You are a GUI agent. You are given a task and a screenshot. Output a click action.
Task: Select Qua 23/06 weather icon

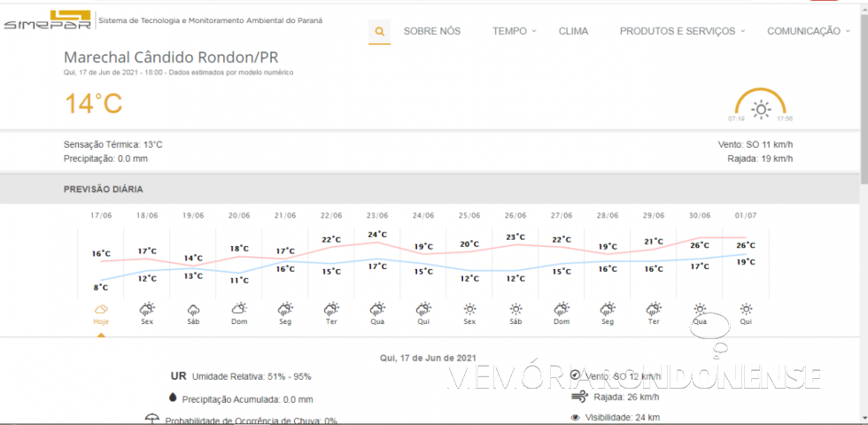tap(377, 309)
